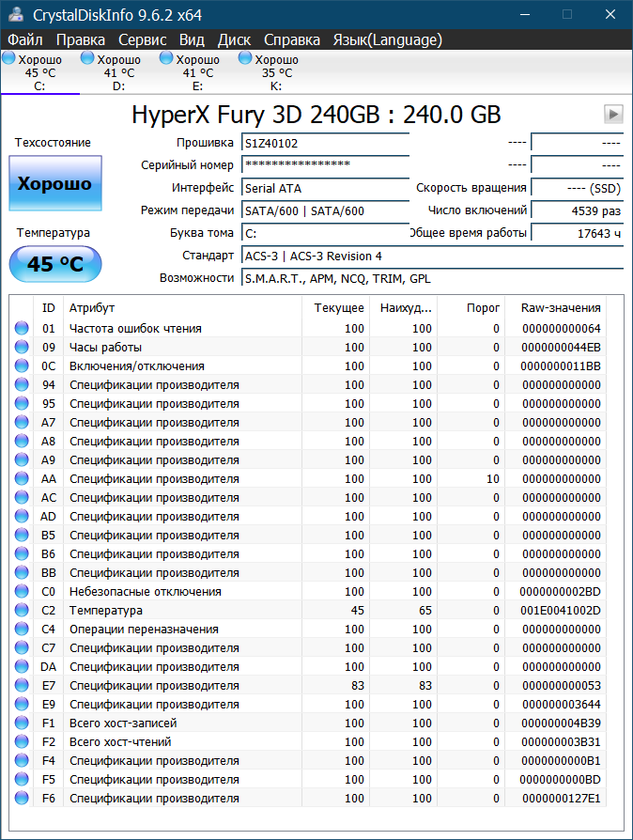Click status orb of attribute E7 row

(22, 685)
